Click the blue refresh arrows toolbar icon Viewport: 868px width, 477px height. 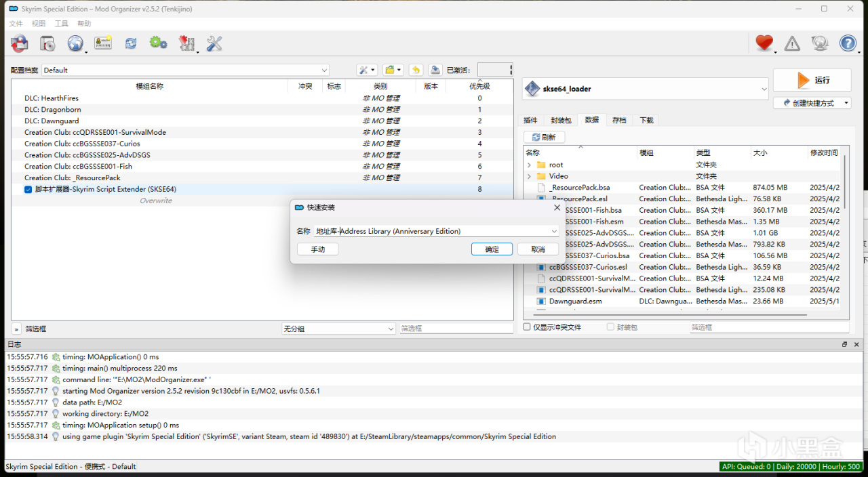tap(131, 43)
